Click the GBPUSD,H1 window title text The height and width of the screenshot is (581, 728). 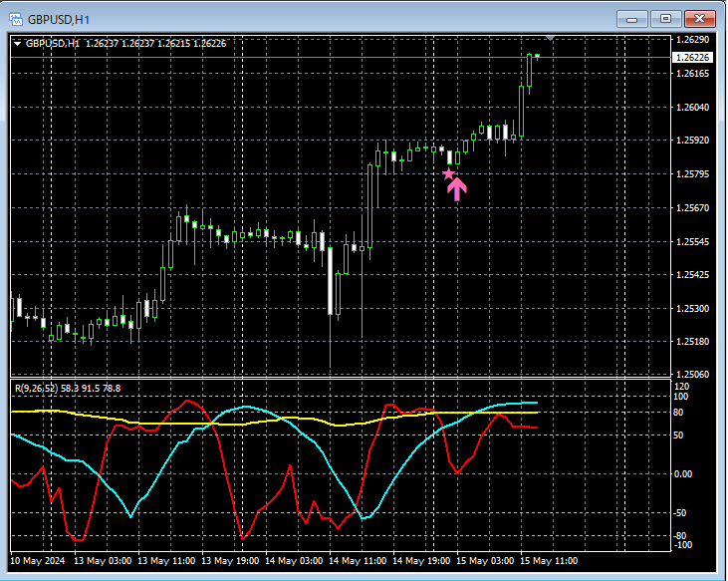click(x=62, y=18)
